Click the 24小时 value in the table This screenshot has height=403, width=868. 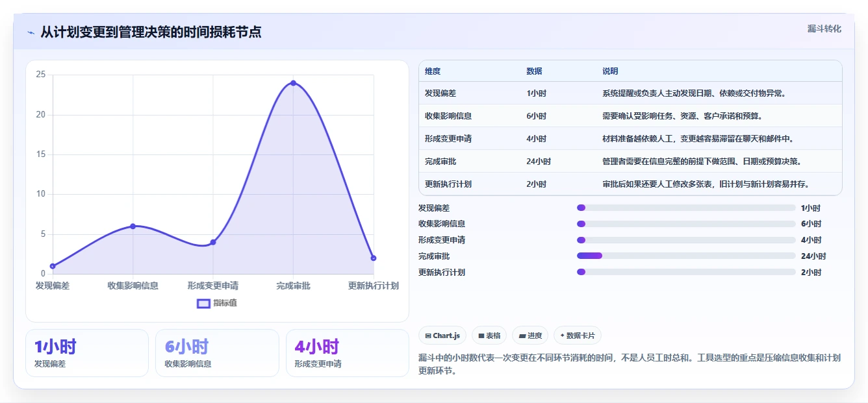pos(539,162)
